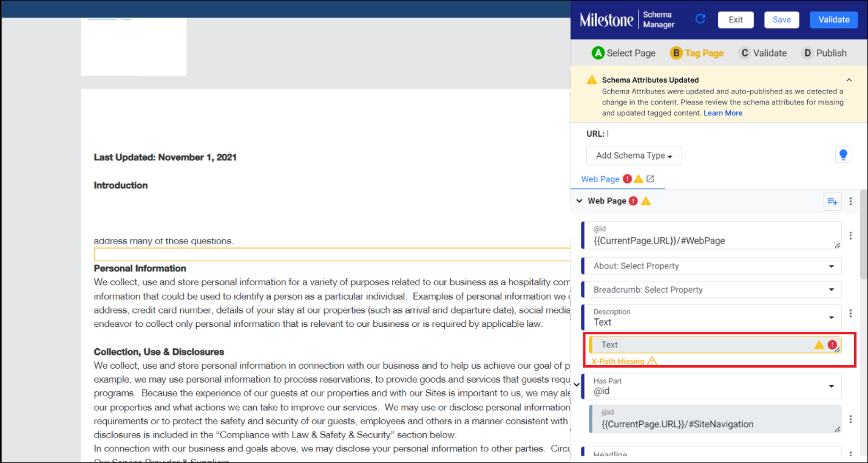Click the Collection, Use & Disclosures heading
This screenshot has height=463, width=868.
[x=159, y=352]
